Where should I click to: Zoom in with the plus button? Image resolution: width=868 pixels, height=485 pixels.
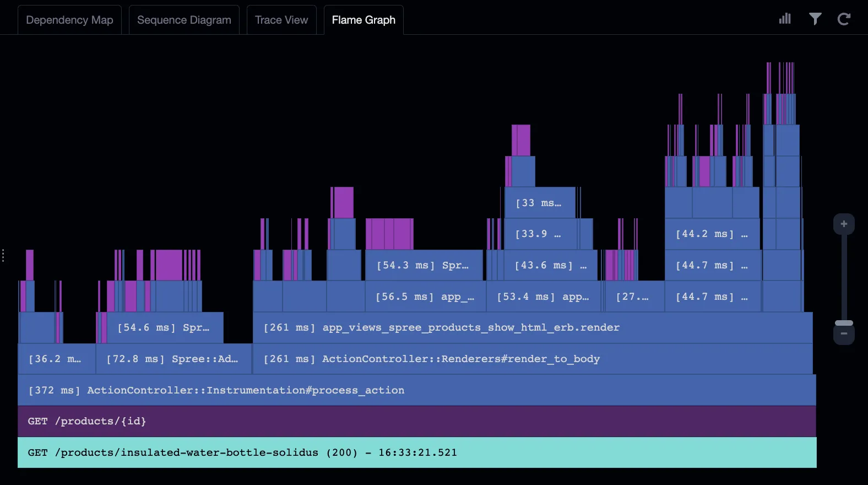(x=844, y=224)
